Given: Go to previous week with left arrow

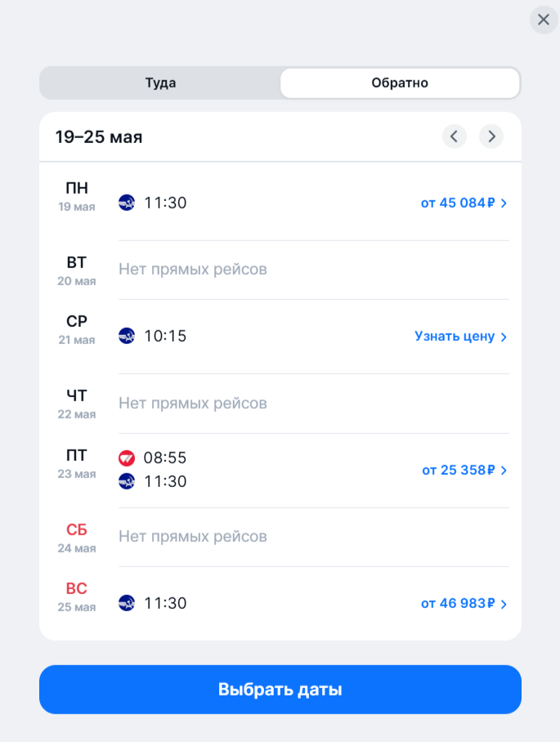Looking at the screenshot, I should [x=455, y=136].
